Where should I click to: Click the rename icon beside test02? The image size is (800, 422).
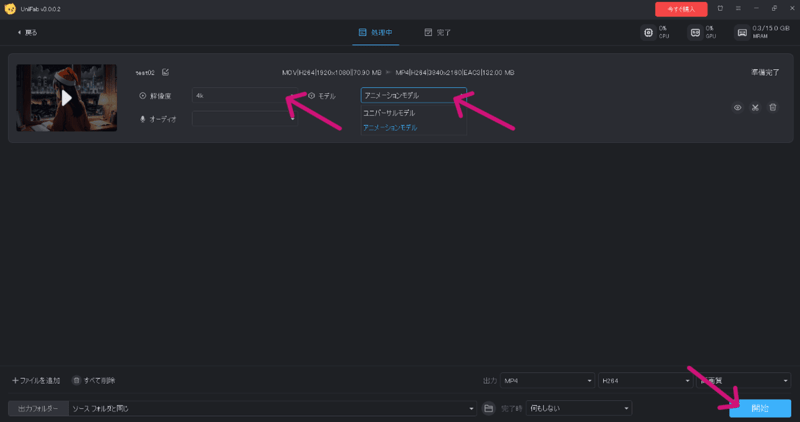tap(166, 72)
